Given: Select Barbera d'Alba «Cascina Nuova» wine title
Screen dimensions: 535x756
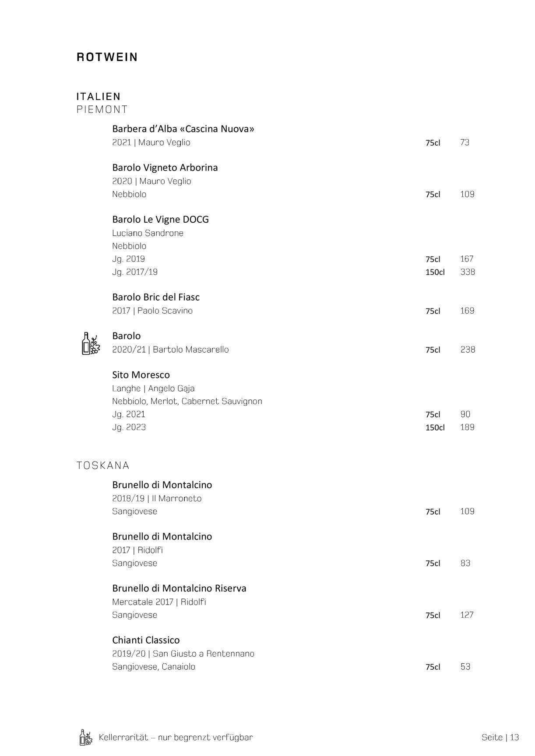Looking at the screenshot, I should 183,129.
